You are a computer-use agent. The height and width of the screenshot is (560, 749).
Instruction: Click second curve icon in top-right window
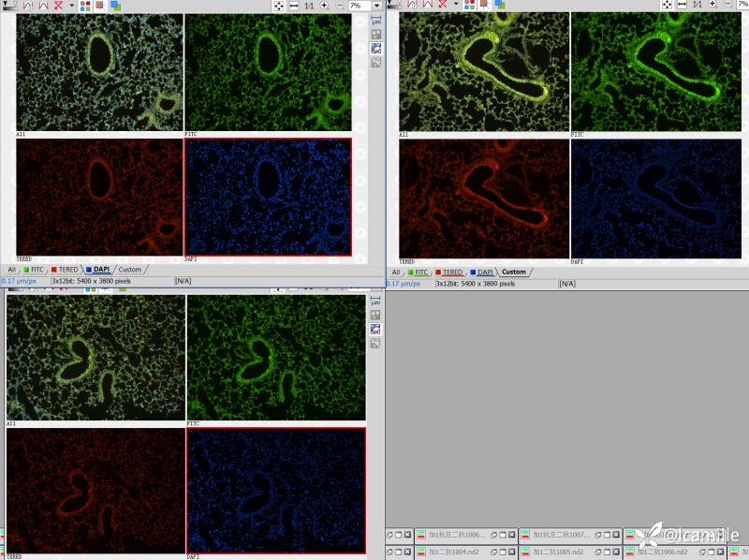(x=428, y=5)
